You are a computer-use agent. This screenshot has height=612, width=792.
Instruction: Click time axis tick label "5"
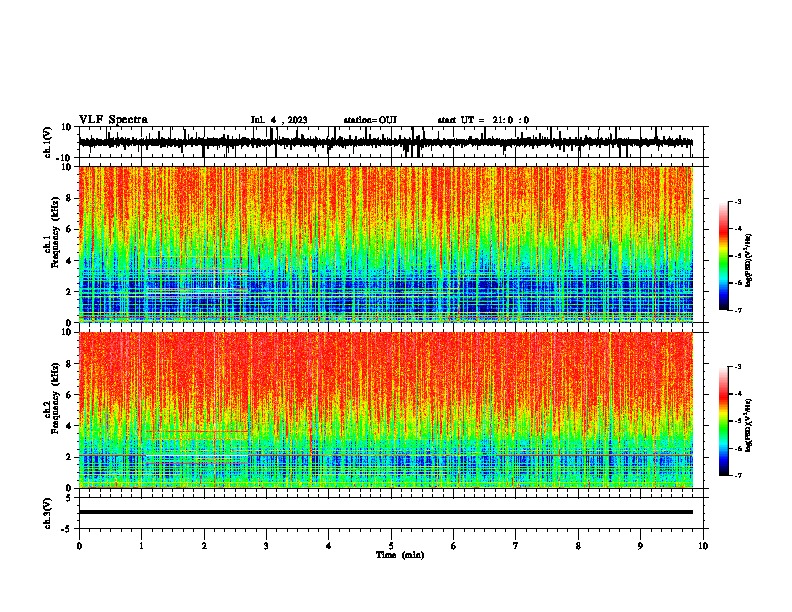[x=391, y=546]
